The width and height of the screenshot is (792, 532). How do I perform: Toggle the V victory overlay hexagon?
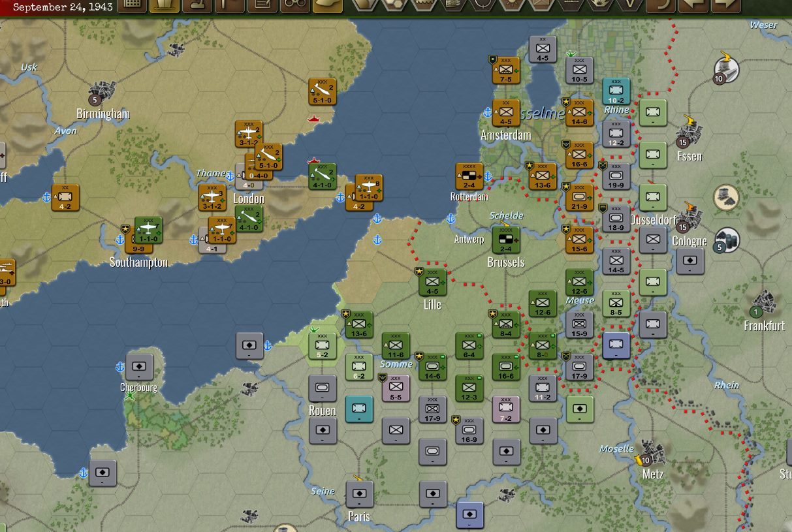click(x=628, y=4)
